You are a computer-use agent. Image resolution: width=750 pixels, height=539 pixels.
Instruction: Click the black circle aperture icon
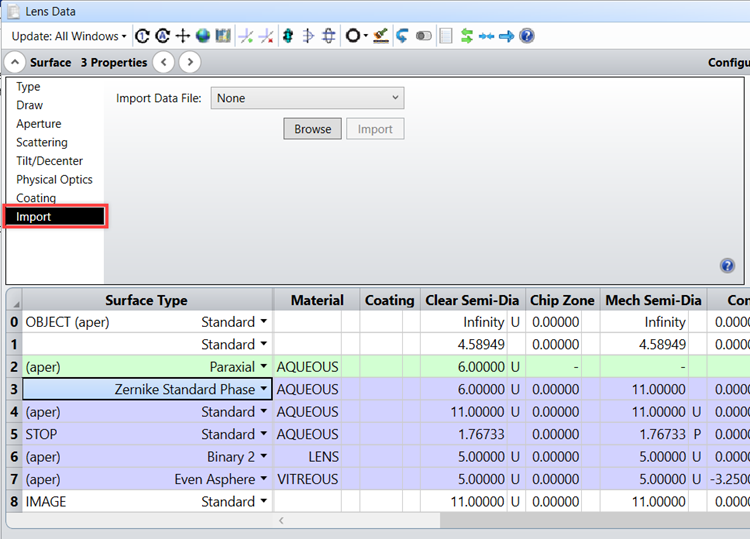[x=353, y=36]
